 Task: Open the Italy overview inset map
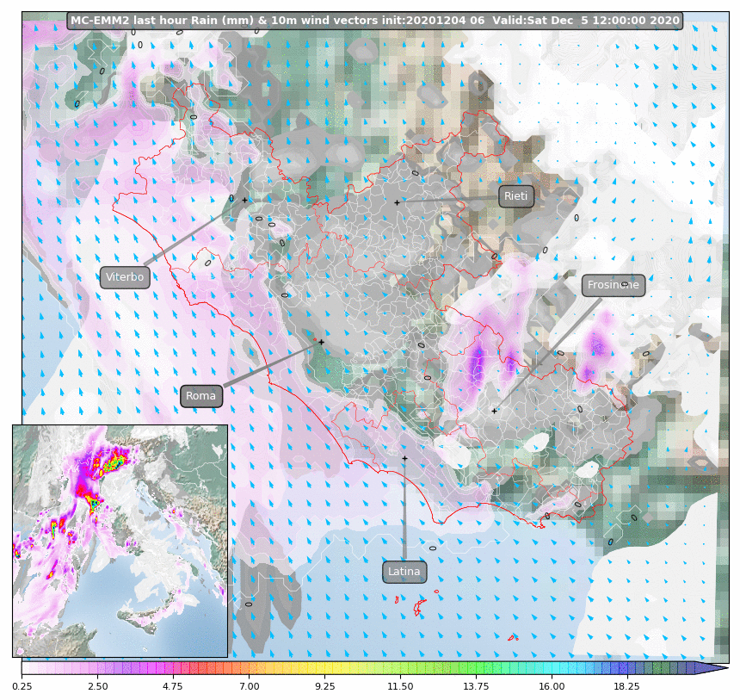tap(120, 541)
